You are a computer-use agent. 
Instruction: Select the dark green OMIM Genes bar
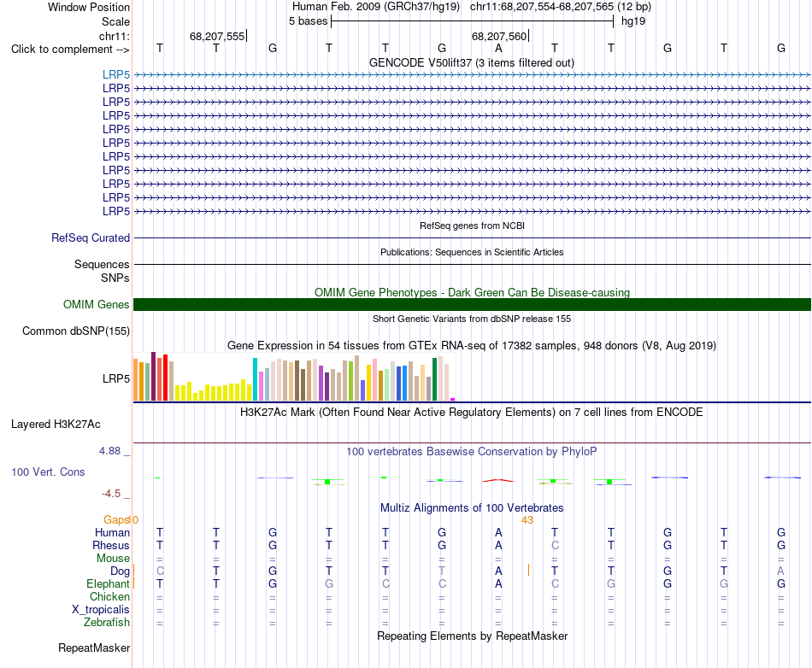[x=472, y=305]
